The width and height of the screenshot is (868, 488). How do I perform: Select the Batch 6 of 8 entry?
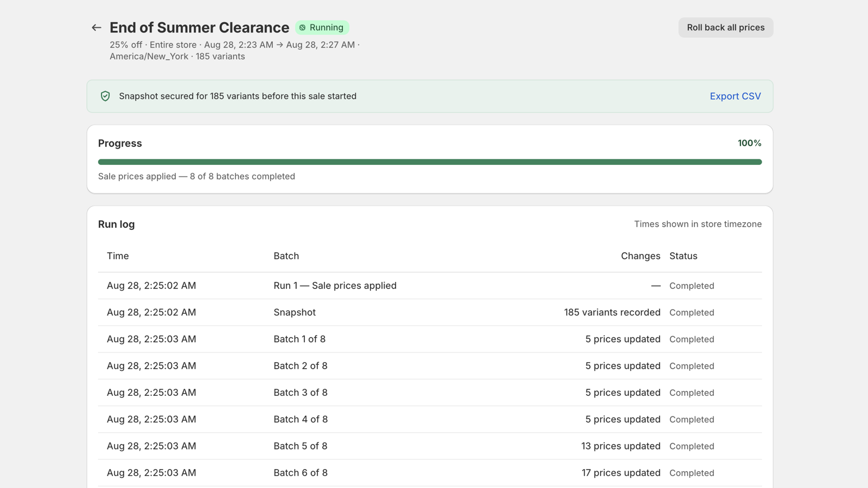point(430,473)
